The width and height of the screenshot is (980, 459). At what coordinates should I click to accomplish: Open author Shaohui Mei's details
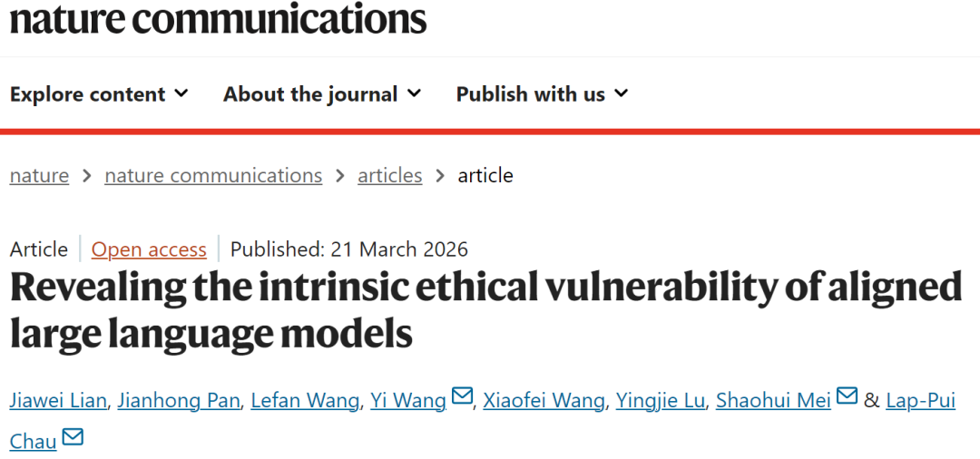tap(773, 400)
